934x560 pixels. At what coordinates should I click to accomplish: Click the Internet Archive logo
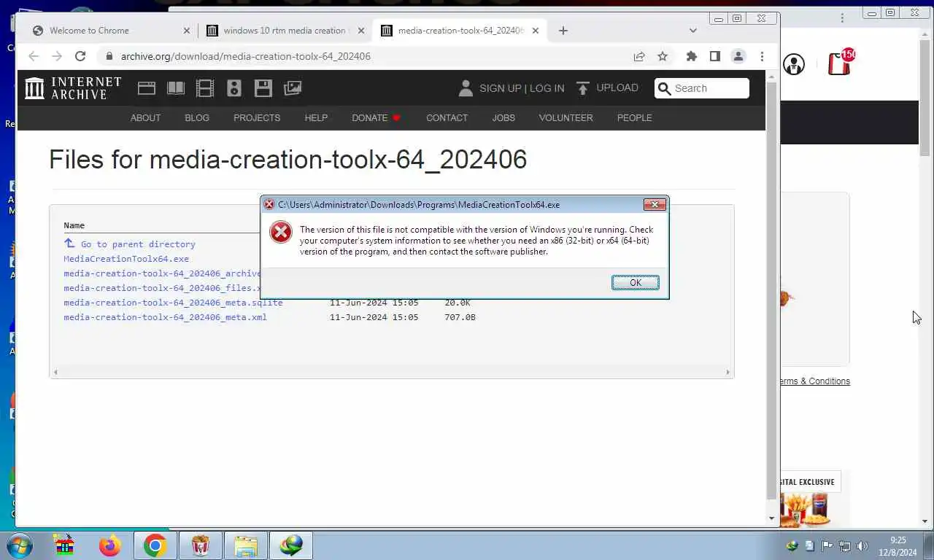pos(73,88)
